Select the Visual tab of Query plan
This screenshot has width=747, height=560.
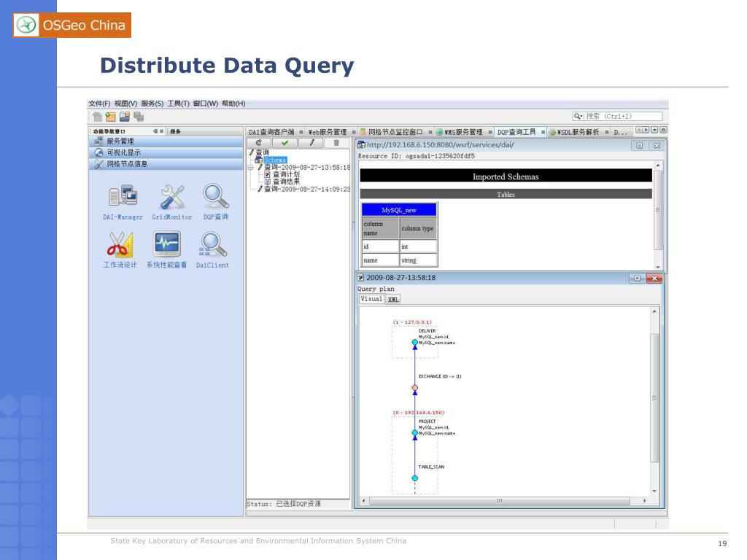371,299
